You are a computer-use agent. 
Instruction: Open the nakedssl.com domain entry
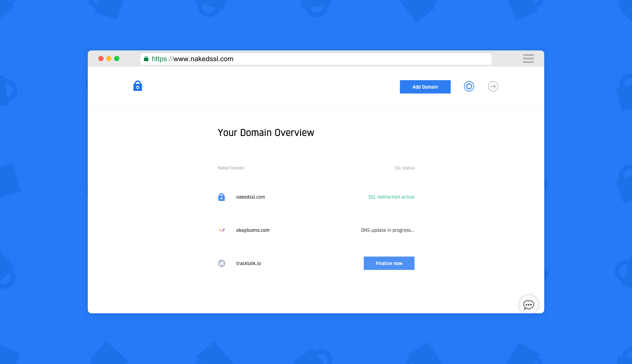click(x=250, y=197)
